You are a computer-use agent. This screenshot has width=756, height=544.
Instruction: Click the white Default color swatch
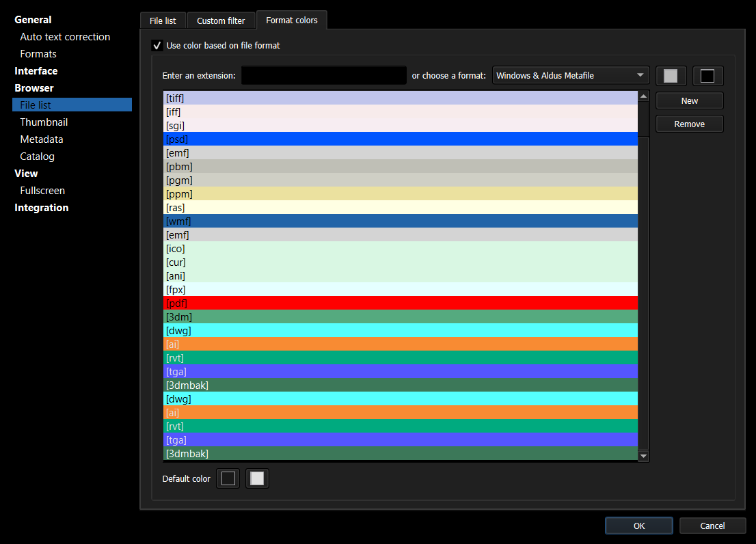[257, 478]
